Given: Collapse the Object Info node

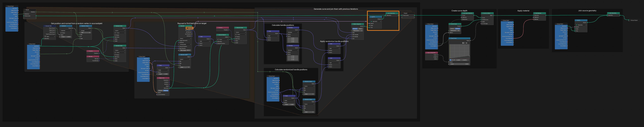Looking at the screenshot, I should 158,78.
